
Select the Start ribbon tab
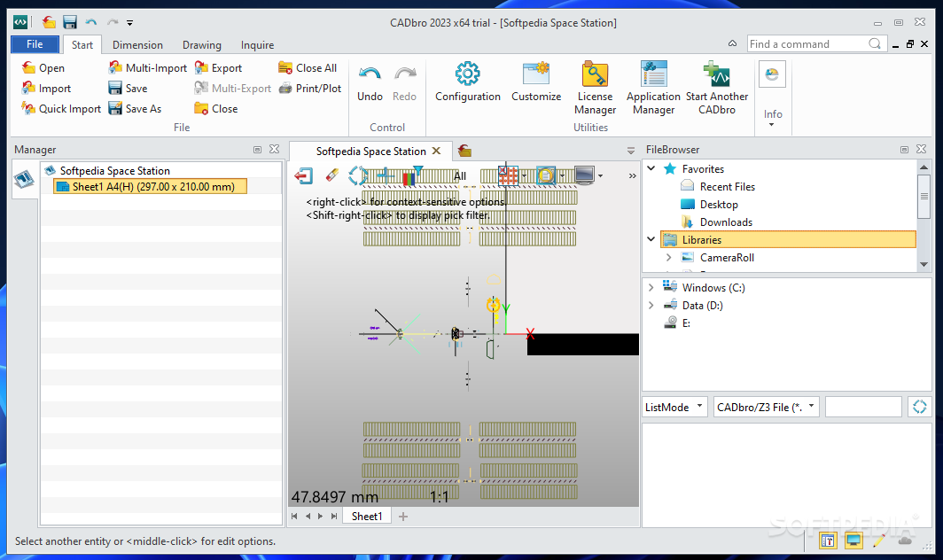click(x=82, y=44)
